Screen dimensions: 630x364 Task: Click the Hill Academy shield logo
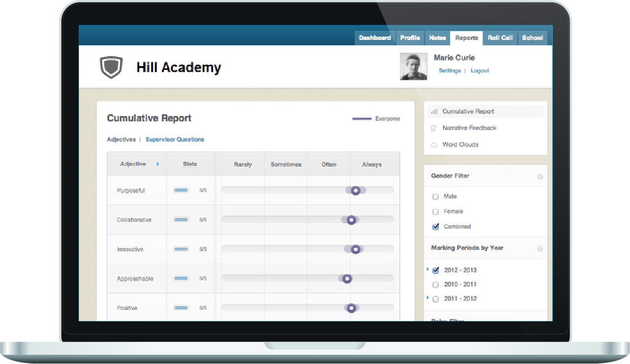point(111,68)
